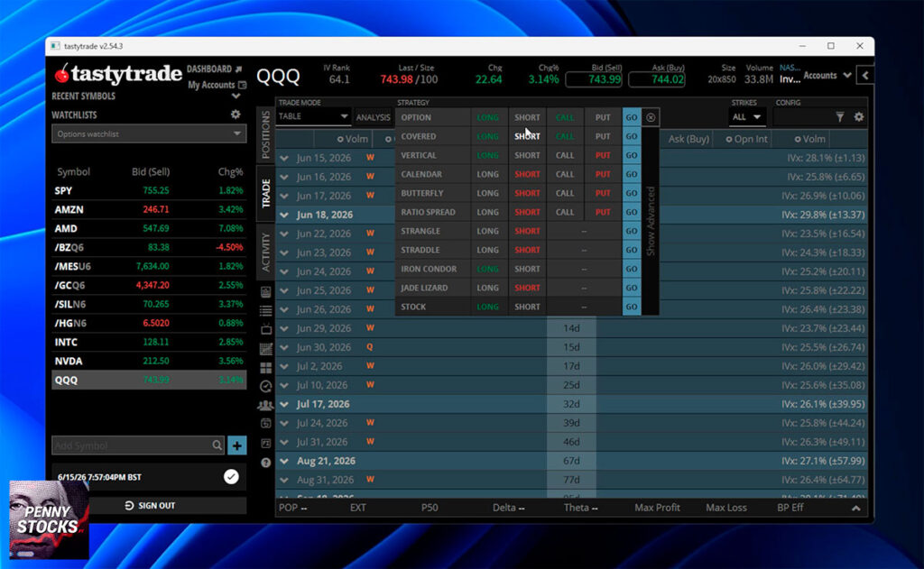Viewport: 924px width, 569px height.
Task: Open the TV live stream sidebar icon
Action: pyautogui.click(x=266, y=328)
